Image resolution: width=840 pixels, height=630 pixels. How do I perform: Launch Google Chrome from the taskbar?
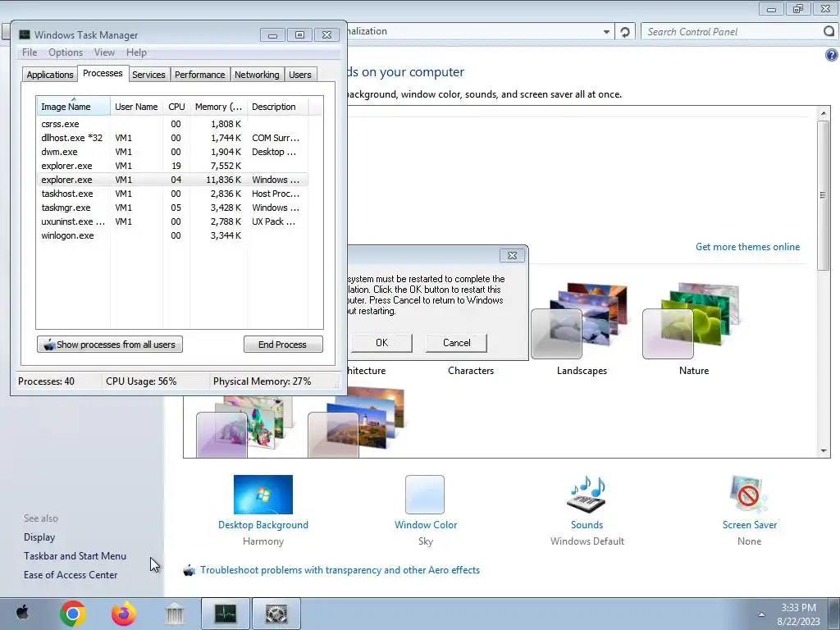pos(73,614)
